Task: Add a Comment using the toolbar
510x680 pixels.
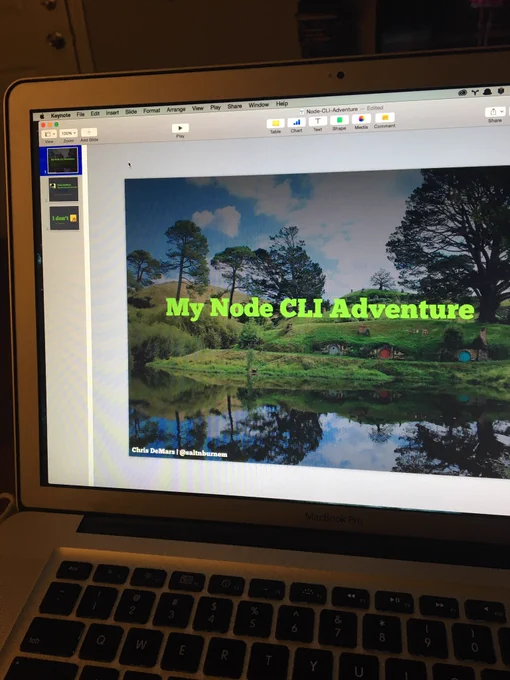Action: 384,118
